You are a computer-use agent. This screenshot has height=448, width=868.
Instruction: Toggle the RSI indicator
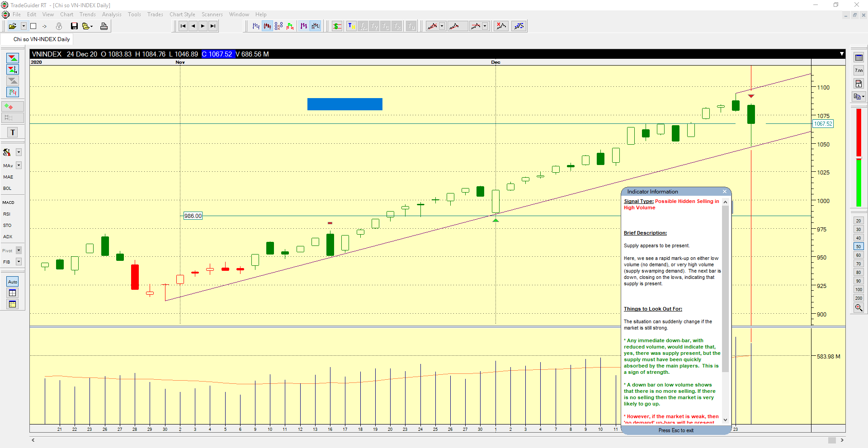pos(7,214)
